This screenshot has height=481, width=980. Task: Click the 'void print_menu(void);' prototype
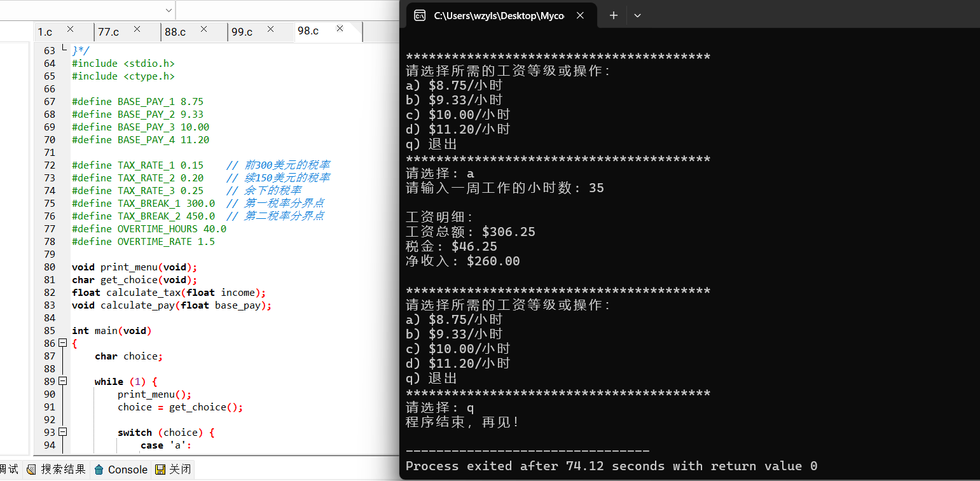(135, 267)
